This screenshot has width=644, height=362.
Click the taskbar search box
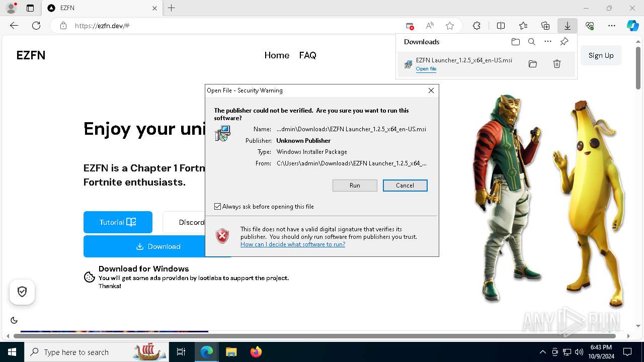click(97, 352)
